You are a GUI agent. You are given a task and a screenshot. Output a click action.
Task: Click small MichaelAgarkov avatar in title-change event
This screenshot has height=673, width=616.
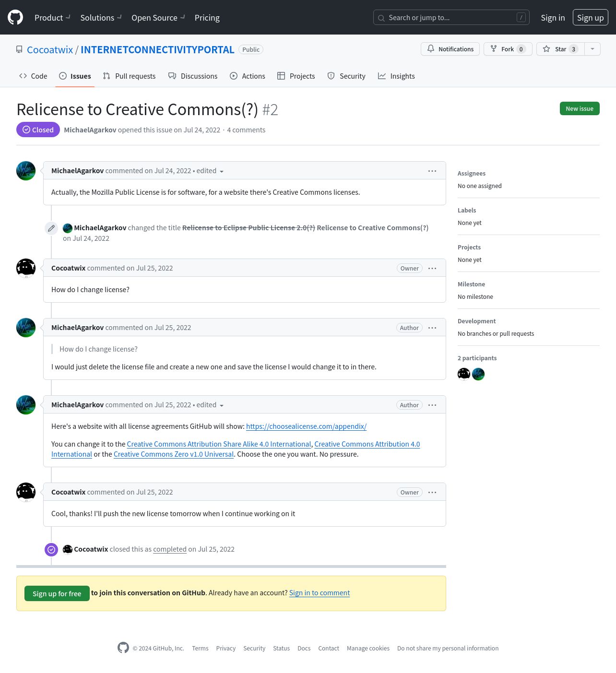coord(68,228)
